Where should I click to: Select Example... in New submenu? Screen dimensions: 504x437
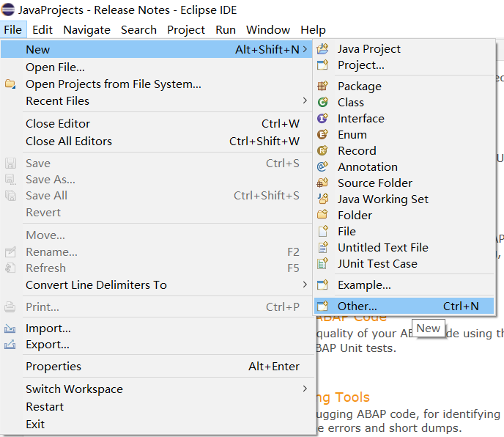[x=404, y=284]
